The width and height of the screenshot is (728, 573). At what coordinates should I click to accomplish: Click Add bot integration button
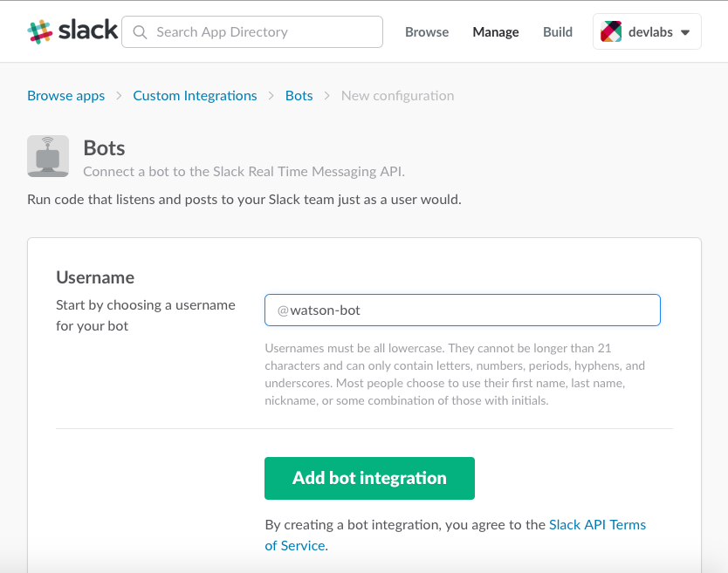369,478
